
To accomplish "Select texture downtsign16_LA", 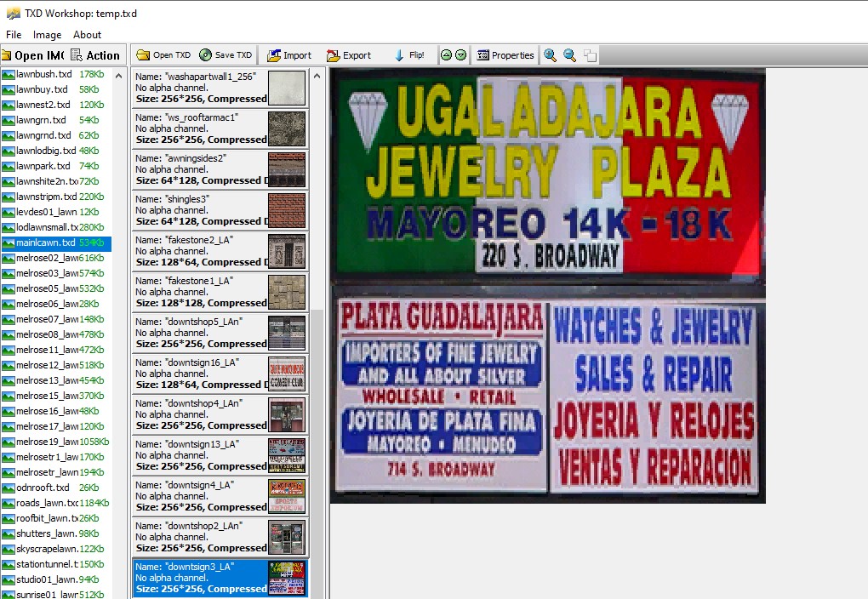I will (x=220, y=374).
